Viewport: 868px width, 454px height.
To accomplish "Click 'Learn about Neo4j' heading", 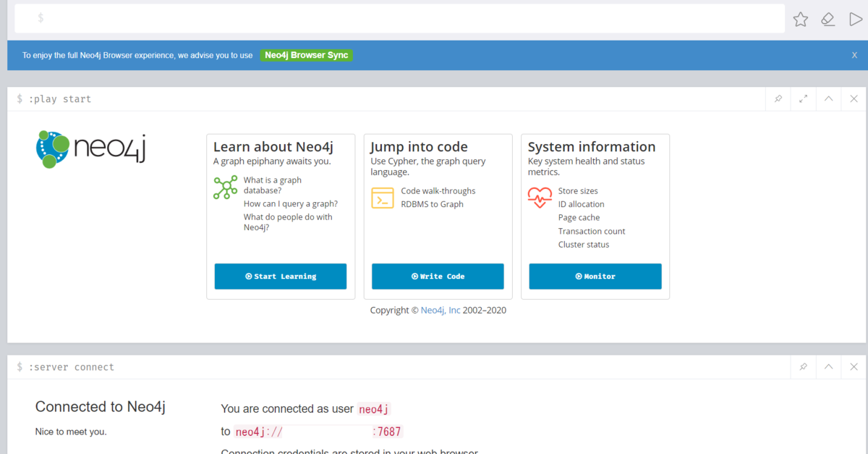I will point(273,147).
